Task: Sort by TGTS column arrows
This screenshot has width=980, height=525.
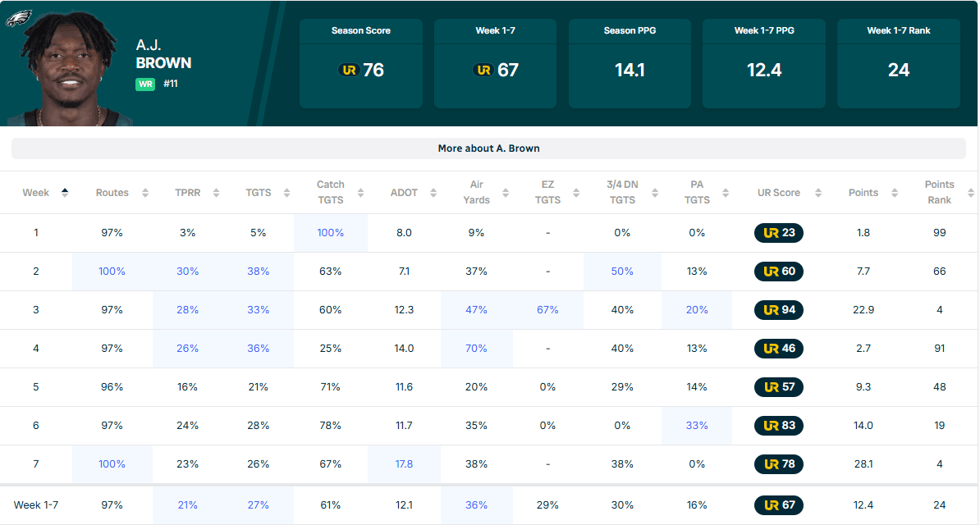Action: point(286,193)
